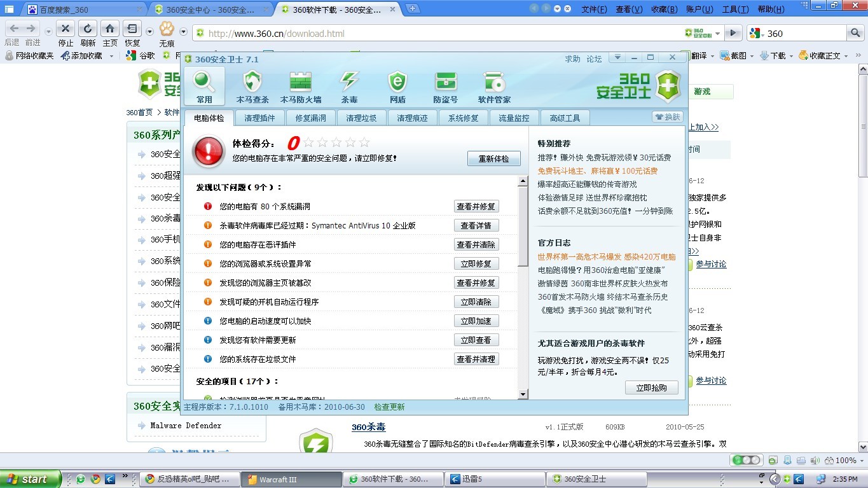The width and height of the screenshot is (868, 488).
Task: Click the browser back arrow (后退)
Action: tap(14, 29)
